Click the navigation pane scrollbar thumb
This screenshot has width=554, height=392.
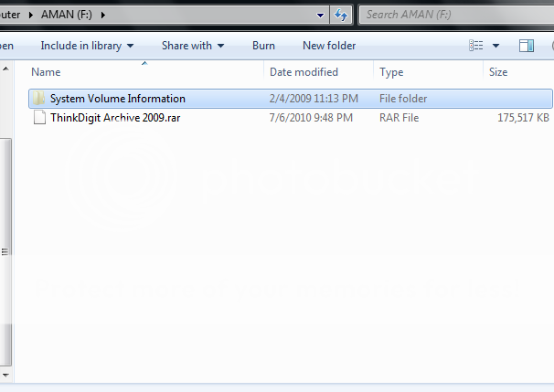tap(5, 252)
